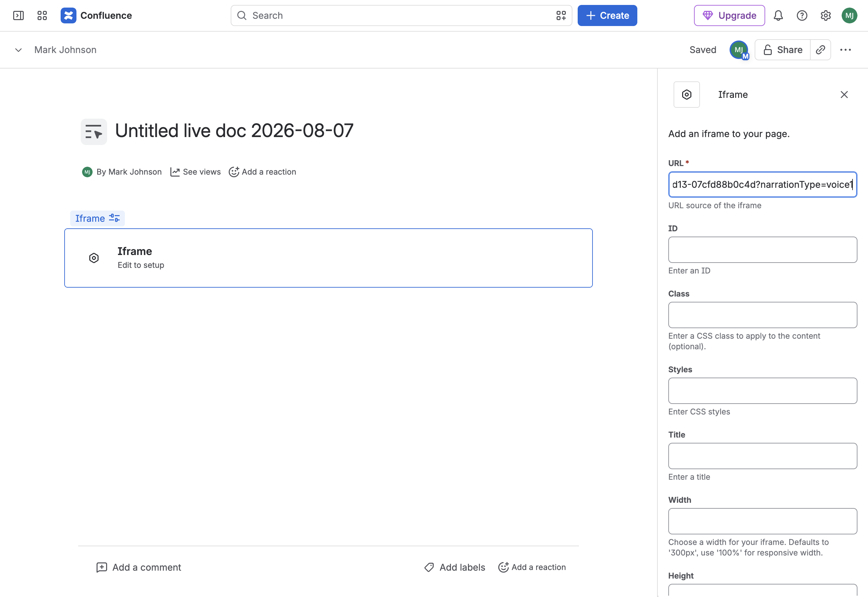Image resolution: width=868 pixels, height=597 pixels.
Task: Expand the chevron next to Mark Johnson
Action: (18, 50)
